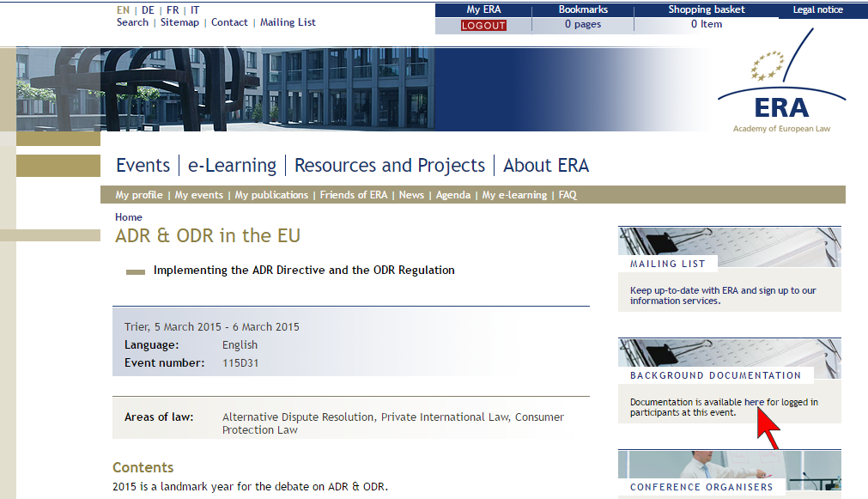868x499 pixels.
Task: Click 0 pages under Bookmarks
Action: coord(583,24)
